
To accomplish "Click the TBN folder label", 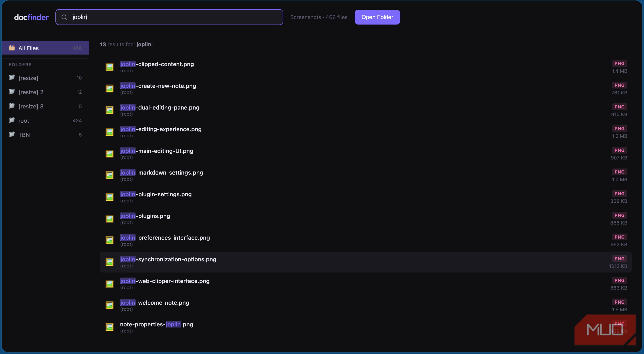I will click(24, 135).
